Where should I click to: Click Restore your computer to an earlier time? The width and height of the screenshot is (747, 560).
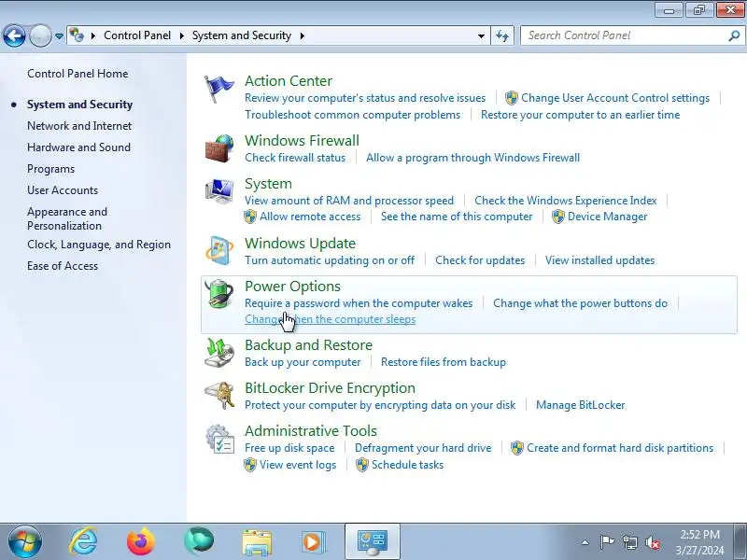[580, 115]
